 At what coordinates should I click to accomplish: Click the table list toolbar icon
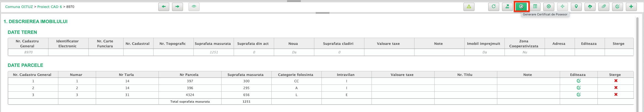(x=535, y=7)
